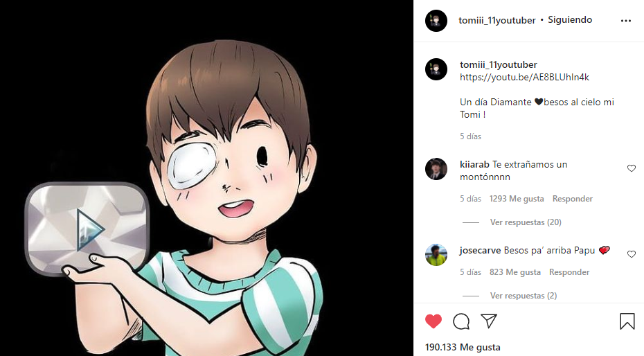View the 190.133 Me gusta likes list
Viewport: 644px width, 356px height.
pos(463,347)
